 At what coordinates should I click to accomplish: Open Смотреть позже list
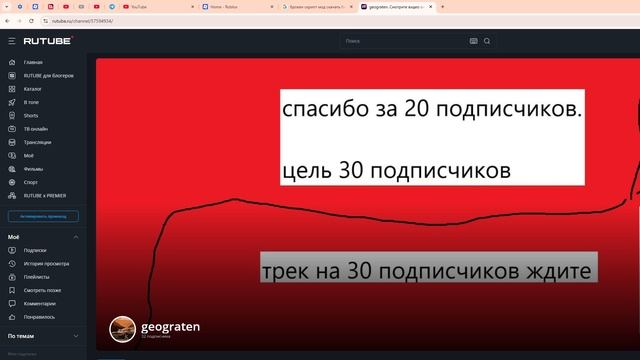tap(42, 290)
